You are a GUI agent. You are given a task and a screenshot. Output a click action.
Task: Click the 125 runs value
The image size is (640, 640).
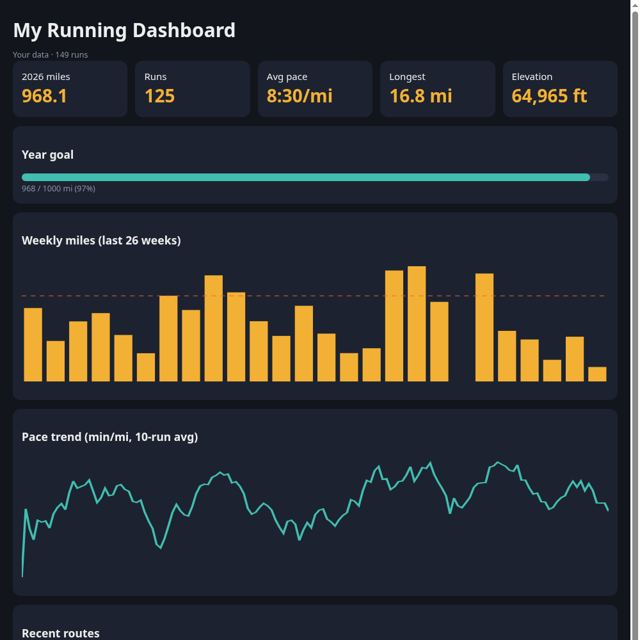pyautogui.click(x=160, y=96)
